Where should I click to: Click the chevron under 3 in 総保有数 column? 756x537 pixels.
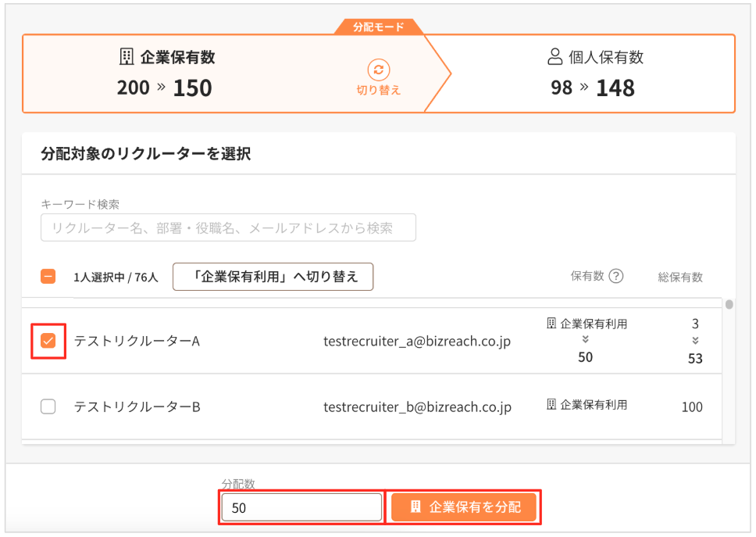(695, 339)
